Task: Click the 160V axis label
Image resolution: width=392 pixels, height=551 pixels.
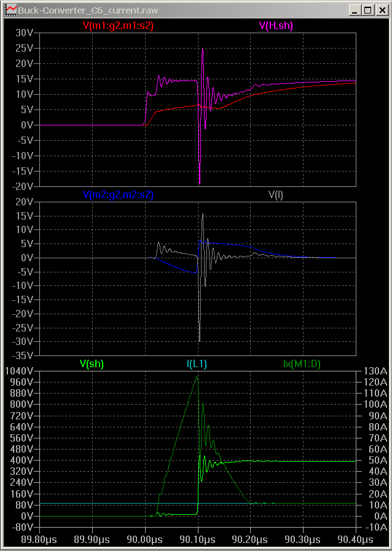Action: pos(23,494)
